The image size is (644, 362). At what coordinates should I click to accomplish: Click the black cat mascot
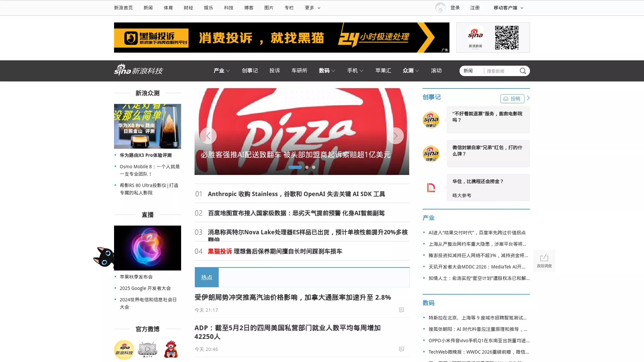(x=104, y=257)
